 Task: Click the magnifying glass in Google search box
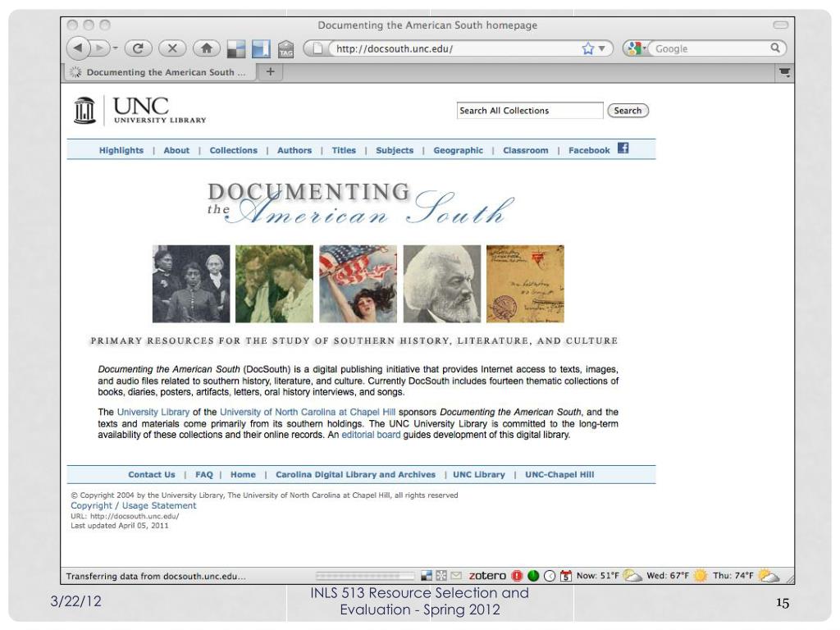tap(775, 48)
